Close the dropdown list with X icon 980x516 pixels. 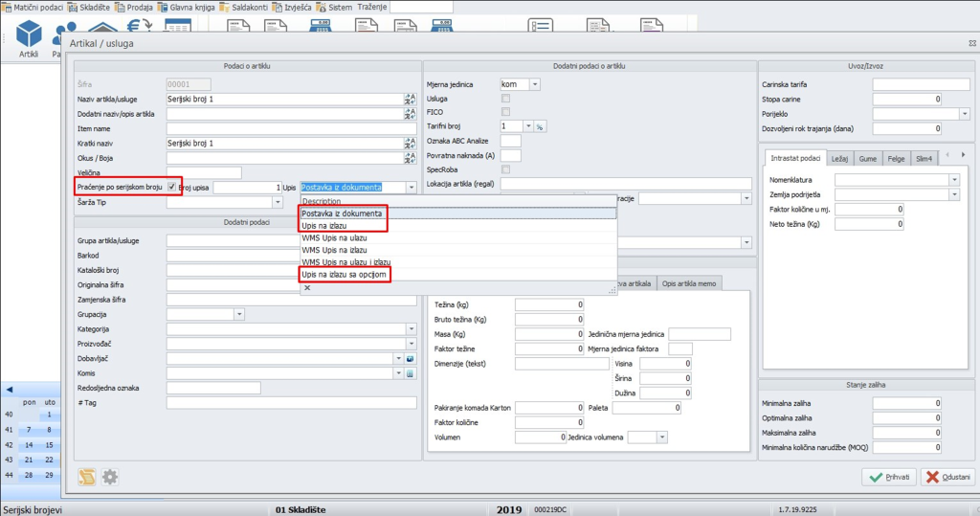tap(307, 287)
